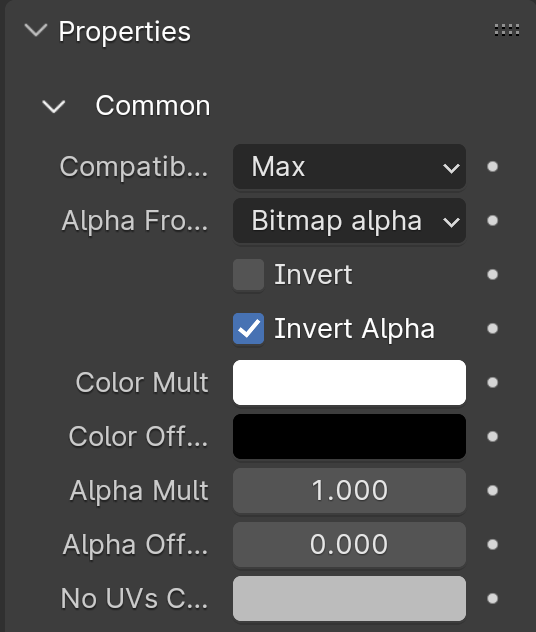Click the animate dot beside Invert Alpha
This screenshot has height=632, width=536.
(492, 328)
